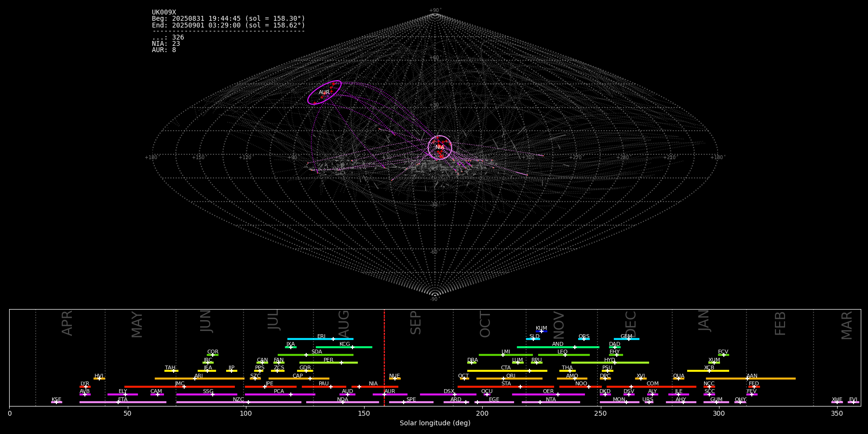Select the lime HYD shower bar
The image size is (868, 434).
(x=610, y=363)
